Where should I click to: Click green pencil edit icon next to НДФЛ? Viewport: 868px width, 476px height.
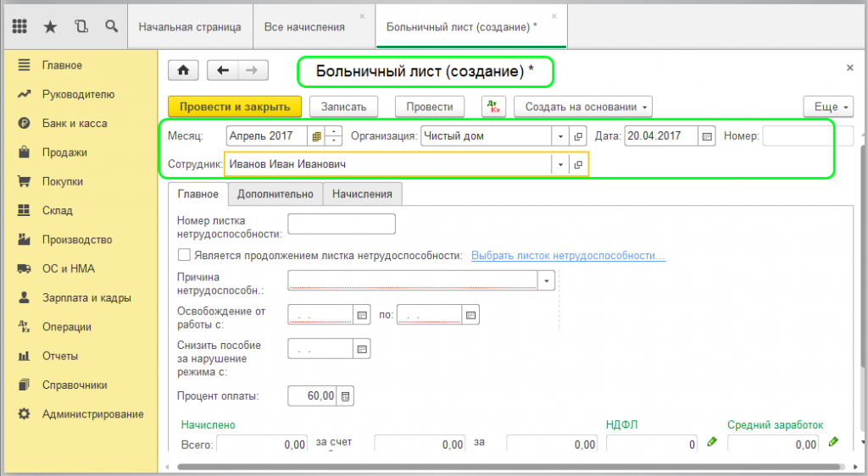[x=712, y=442]
